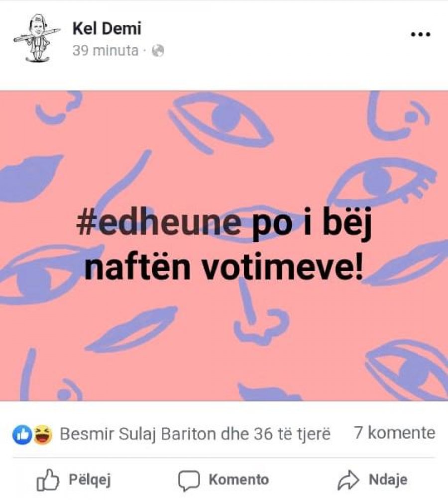The width and height of the screenshot is (448, 500).
Task: Click the purple lips drawing at left of post
Action: pos(30,179)
